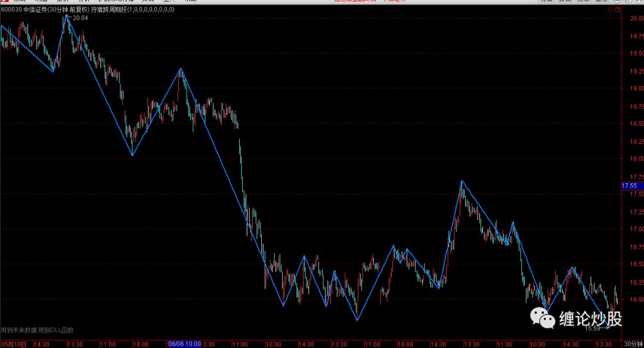Image resolution: width=644 pixels, height=348 pixels.
Task: Click the 05月10日 start date label
Action: click(13, 344)
